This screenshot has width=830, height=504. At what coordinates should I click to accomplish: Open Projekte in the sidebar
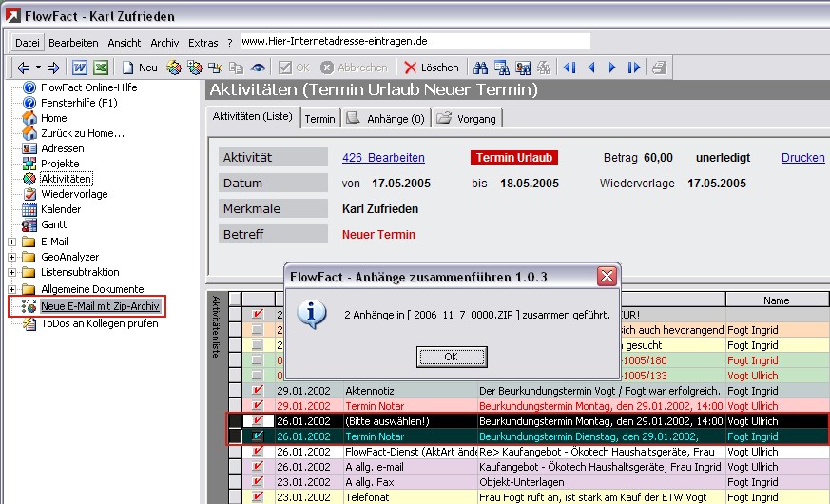[60, 164]
